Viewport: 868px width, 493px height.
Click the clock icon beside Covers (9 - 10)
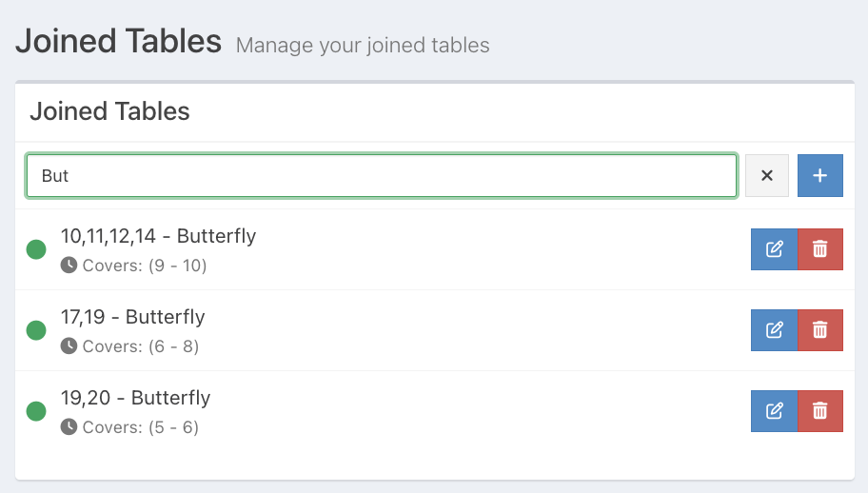(69, 266)
